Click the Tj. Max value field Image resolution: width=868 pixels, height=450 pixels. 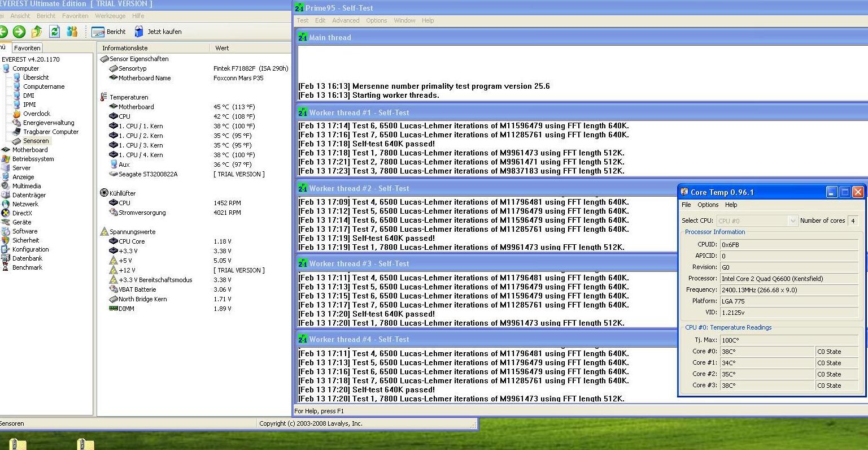point(789,340)
